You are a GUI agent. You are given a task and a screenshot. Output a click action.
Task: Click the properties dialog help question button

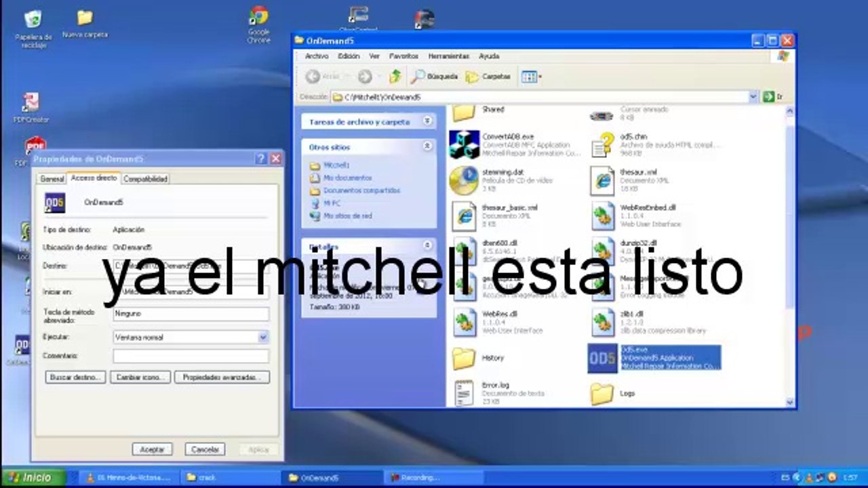point(261,159)
